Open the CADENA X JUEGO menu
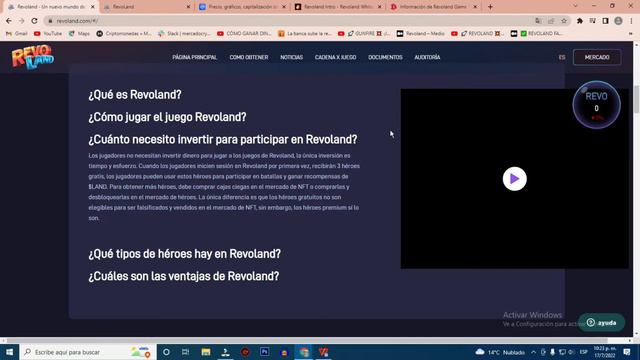This screenshot has height=360, width=640. point(335,57)
